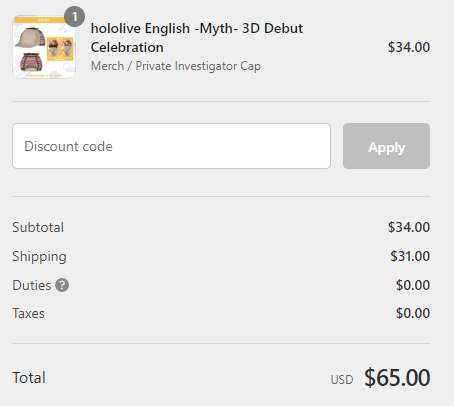
Task: Click the Duties amount $0.00
Action: (x=413, y=285)
